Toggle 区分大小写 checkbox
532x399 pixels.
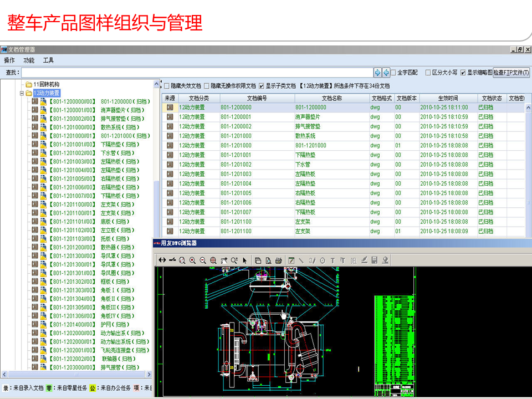[428, 73]
